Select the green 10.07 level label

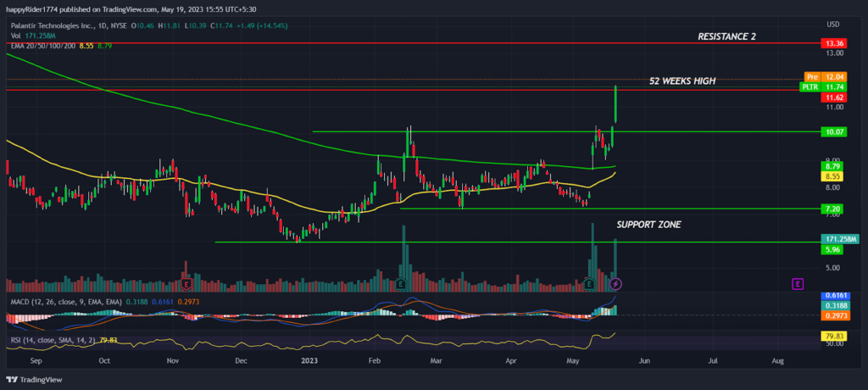coord(834,132)
